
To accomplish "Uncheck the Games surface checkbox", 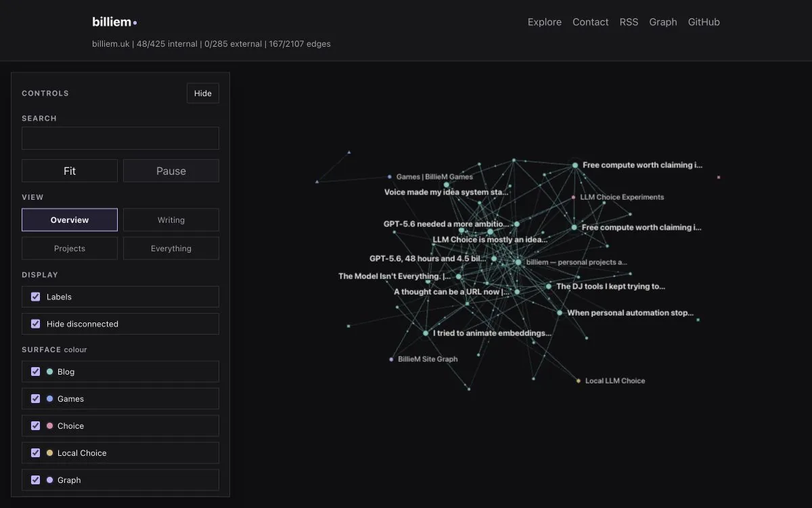I will (36, 398).
